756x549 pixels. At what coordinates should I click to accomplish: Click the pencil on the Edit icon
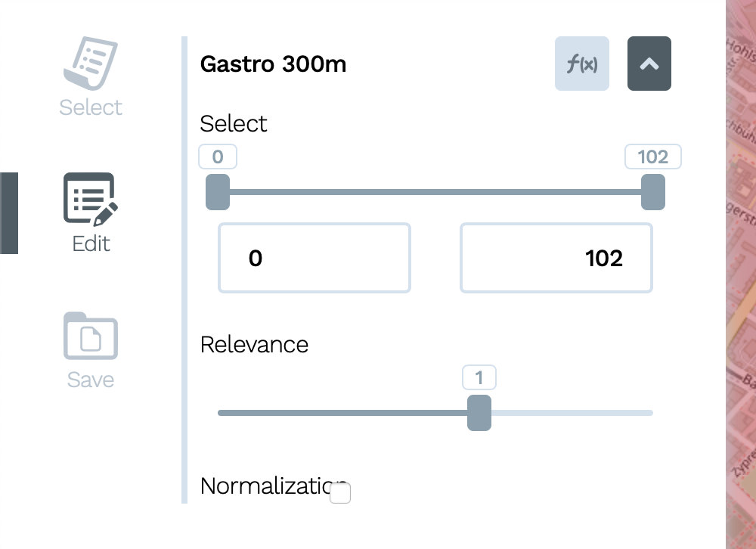[106, 213]
